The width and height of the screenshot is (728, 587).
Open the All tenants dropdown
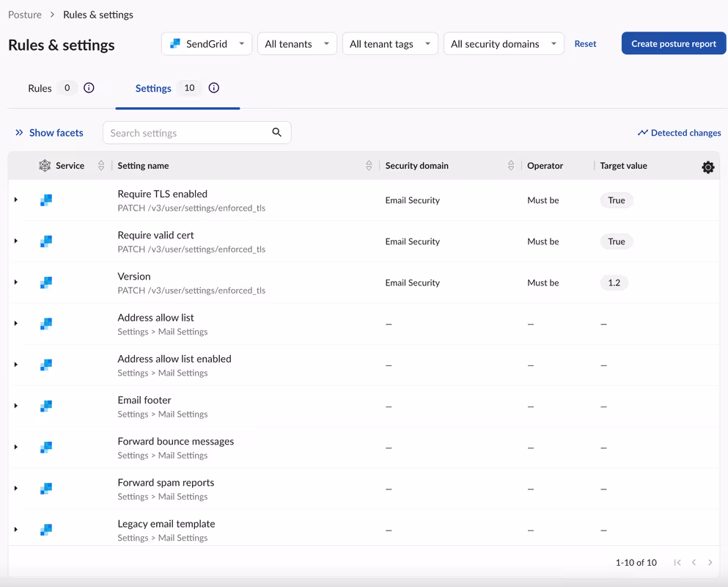pos(297,44)
